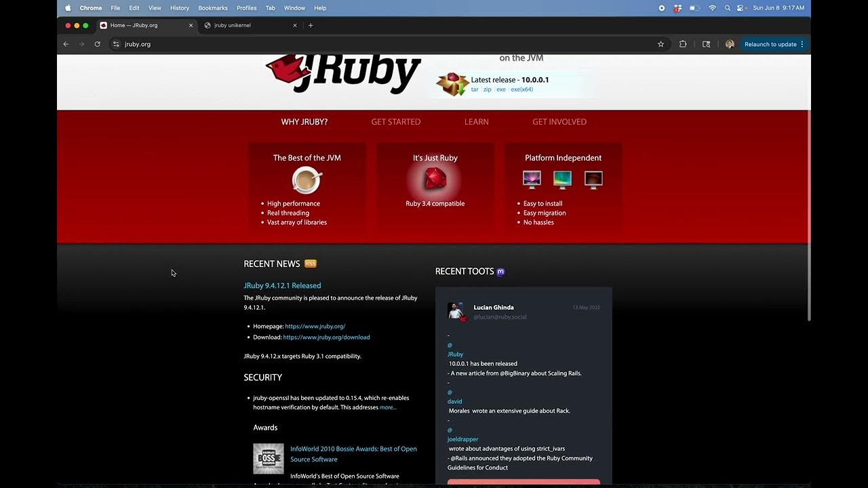The width and height of the screenshot is (868, 488).
Task: Open macOS Control Center
Action: click(741, 7)
